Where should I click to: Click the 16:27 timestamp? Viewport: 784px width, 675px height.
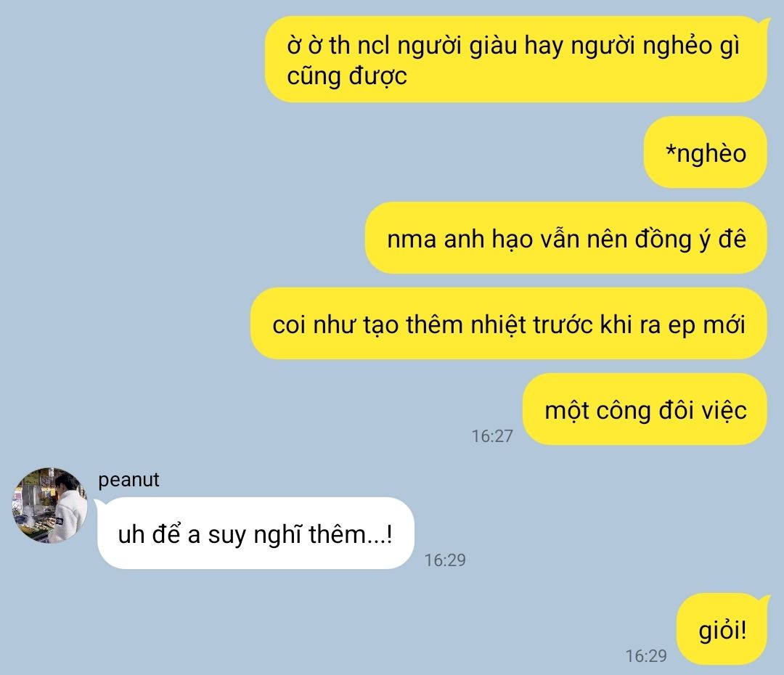click(x=492, y=436)
